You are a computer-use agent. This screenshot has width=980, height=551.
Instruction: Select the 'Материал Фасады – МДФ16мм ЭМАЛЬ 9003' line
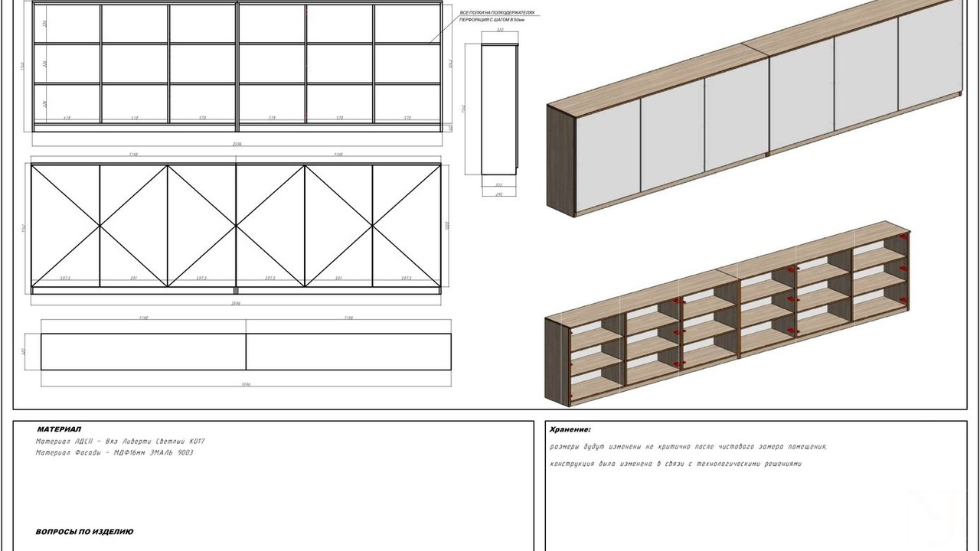tap(114, 453)
